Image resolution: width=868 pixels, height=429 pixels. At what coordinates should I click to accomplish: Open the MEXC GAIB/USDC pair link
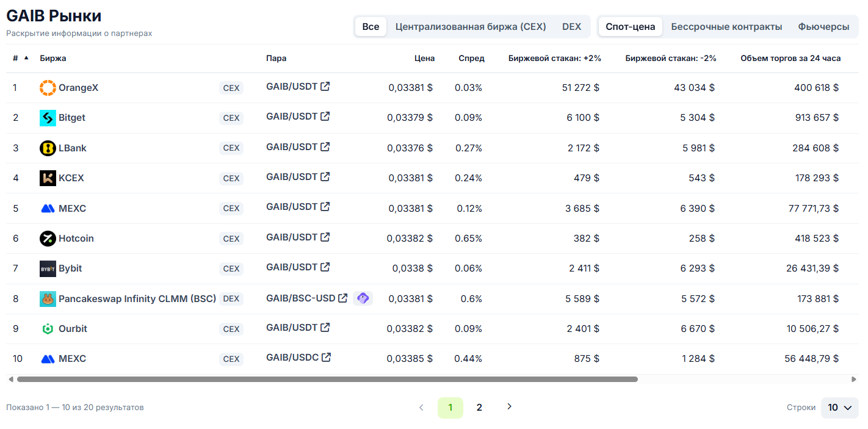click(x=292, y=358)
